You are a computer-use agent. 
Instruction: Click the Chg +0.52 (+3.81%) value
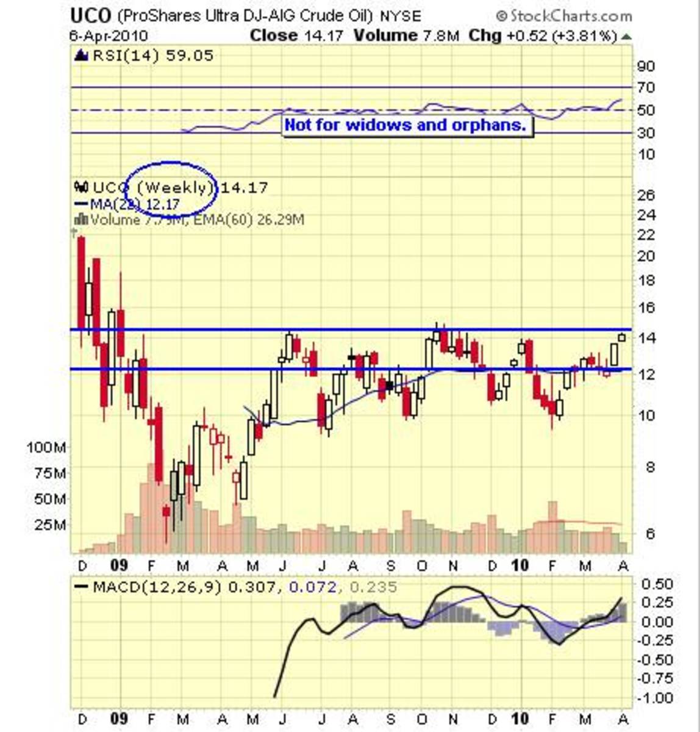pyautogui.click(x=543, y=35)
